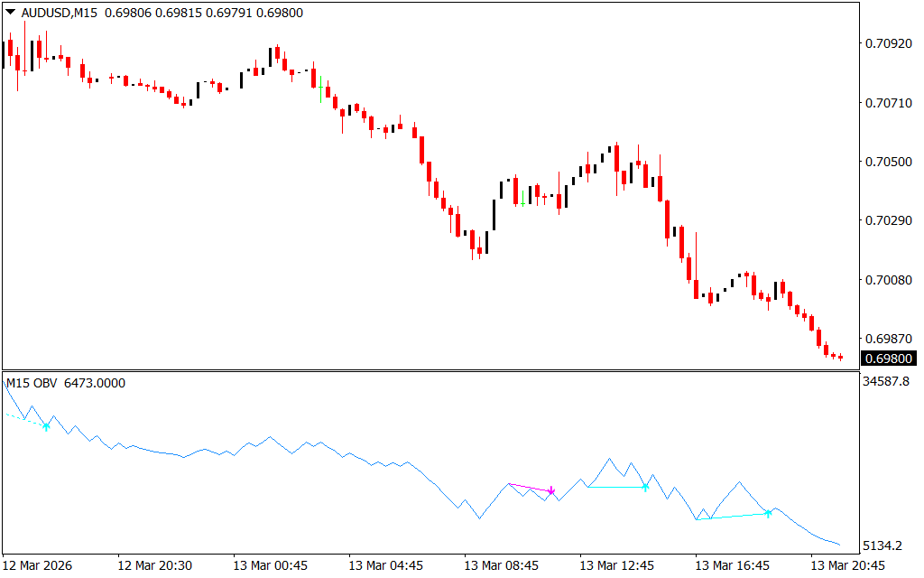The height and width of the screenshot is (578, 924).
Task: Click the cyan arrow marker at far-left OBV
Action: [46, 425]
